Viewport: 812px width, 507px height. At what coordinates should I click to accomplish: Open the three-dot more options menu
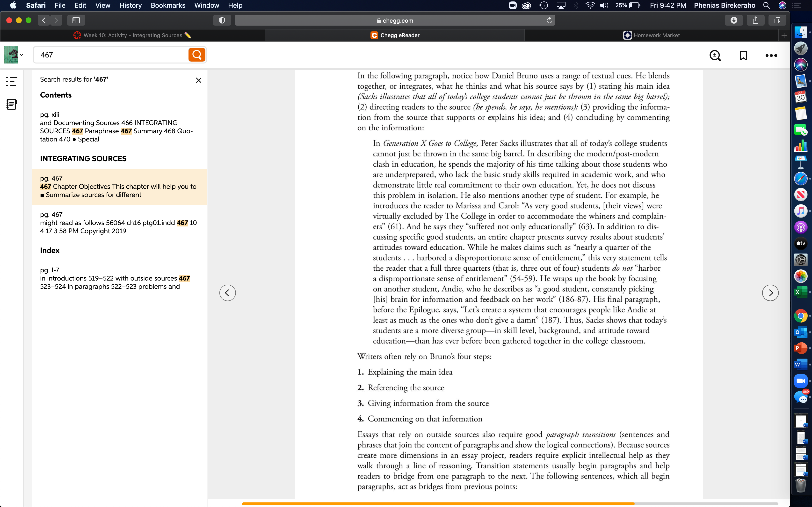tap(771, 56)
